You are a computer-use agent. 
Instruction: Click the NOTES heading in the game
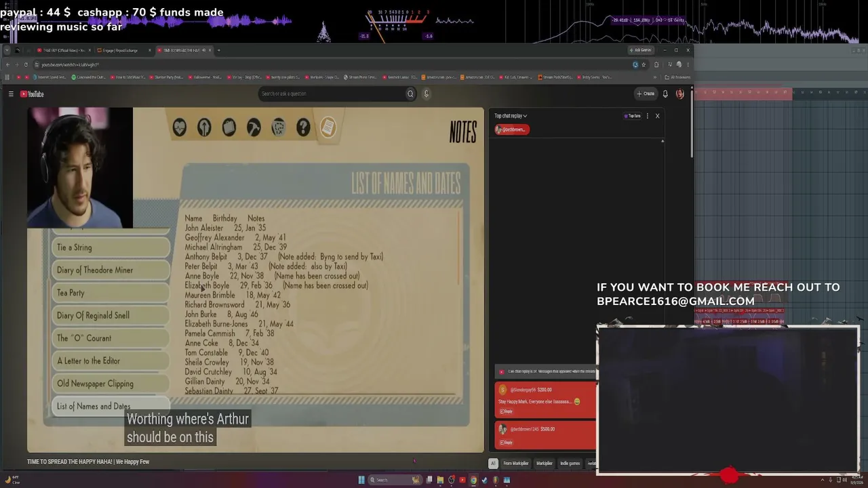click(463, 133)
